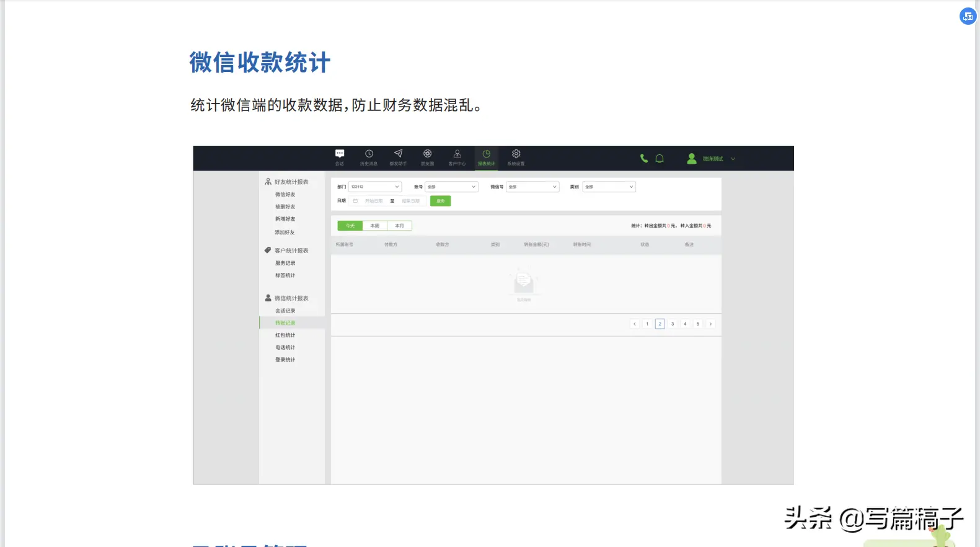Image resolution: width=980 pixels, height=547 pixels.
Task: Open 红包统计 in the sidebar
Action: pos(285,335)
